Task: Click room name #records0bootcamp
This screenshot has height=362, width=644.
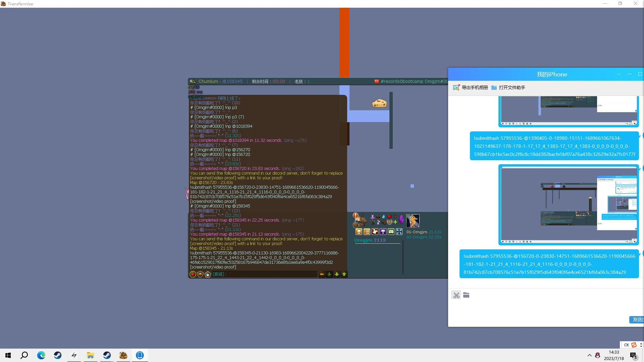Action: click(402, 81)
